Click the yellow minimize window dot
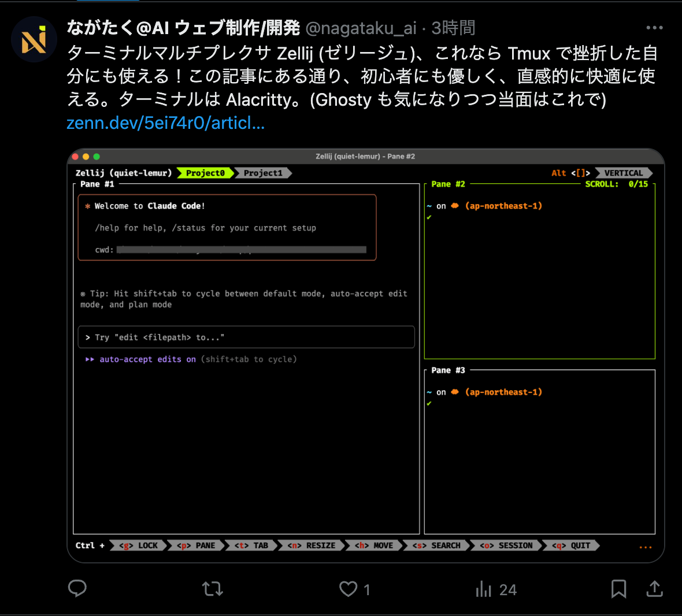The image size is (682, 616). tap(86, 157)
